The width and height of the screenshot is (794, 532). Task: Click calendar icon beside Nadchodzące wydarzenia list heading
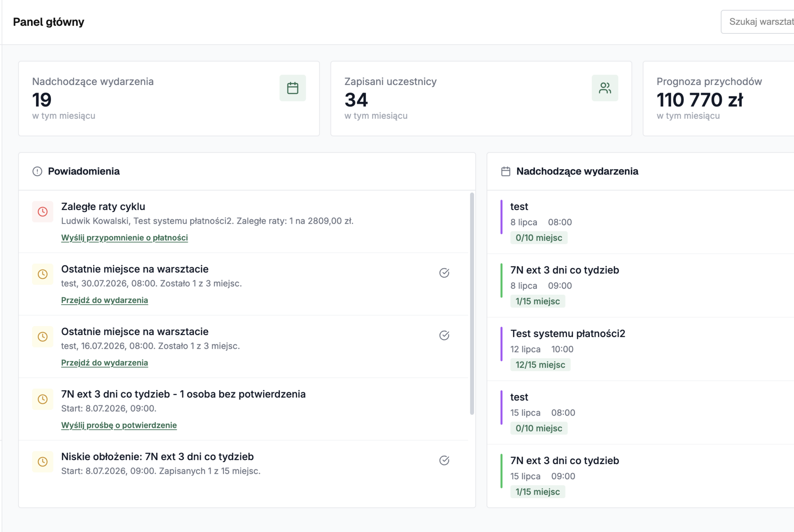[x=505, y=171]
